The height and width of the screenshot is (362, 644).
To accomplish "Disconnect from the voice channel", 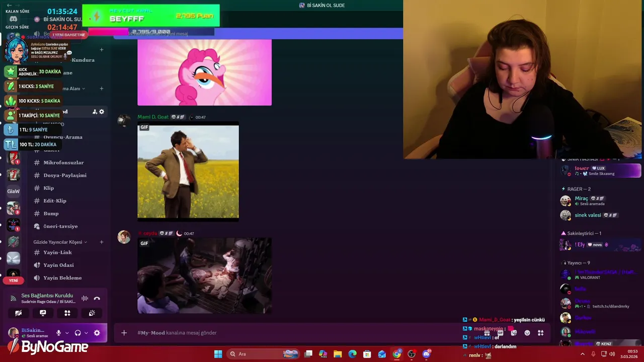I will point(97,298).
